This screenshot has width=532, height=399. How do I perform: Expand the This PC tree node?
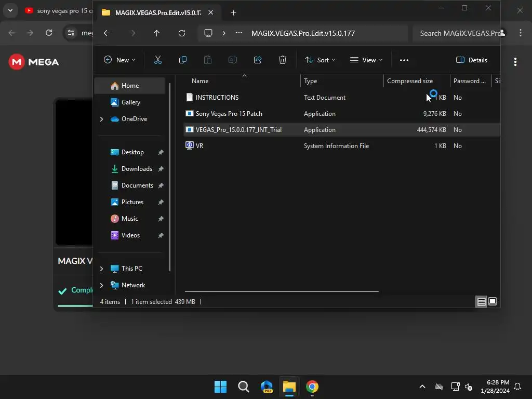point(101,269)
